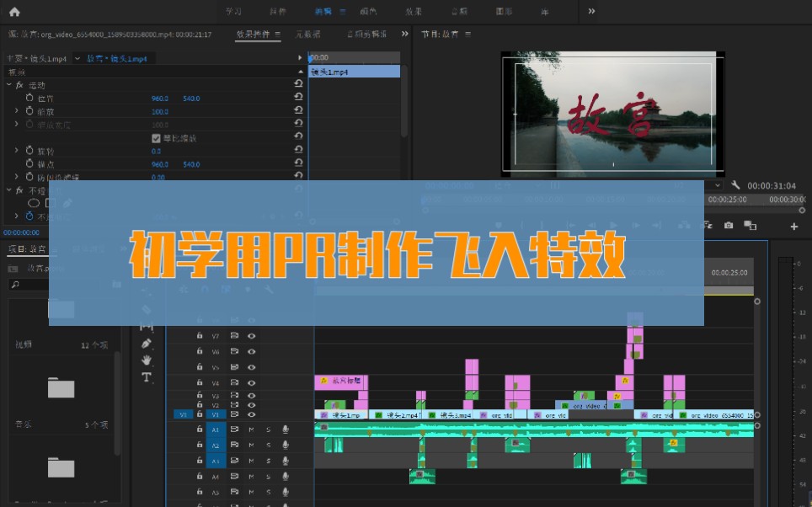812x507 pixels.
Task: Click the ellipse mask icon under 不透明度
Action: click(x=33, y=202)
